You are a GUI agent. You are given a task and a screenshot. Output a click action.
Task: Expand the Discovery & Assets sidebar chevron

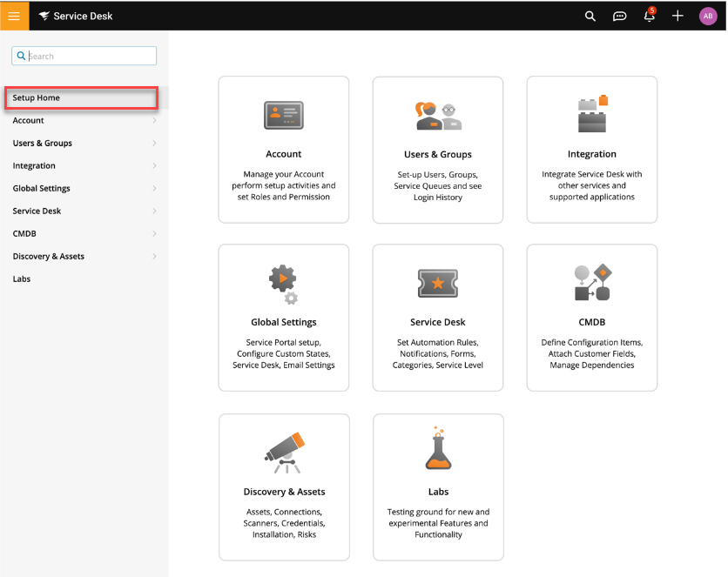click(x=154, y=257)
